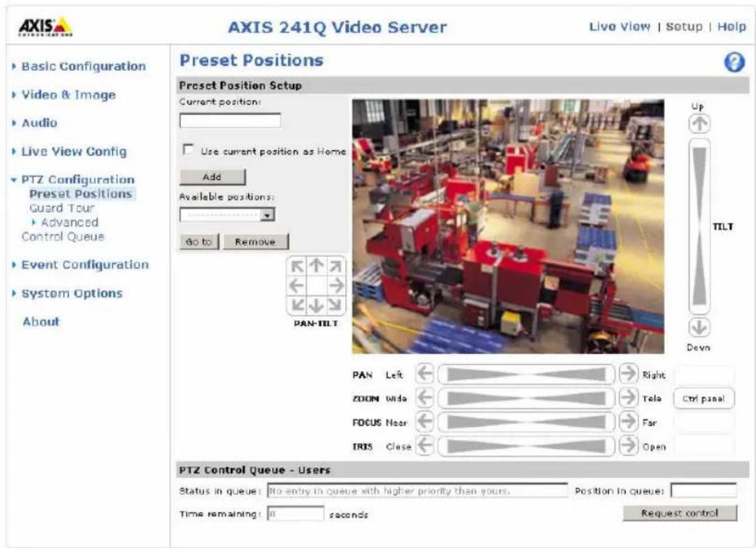Screen dimensions: 756x548
Task: Open Setup link in header
Action: coord(684,26)
